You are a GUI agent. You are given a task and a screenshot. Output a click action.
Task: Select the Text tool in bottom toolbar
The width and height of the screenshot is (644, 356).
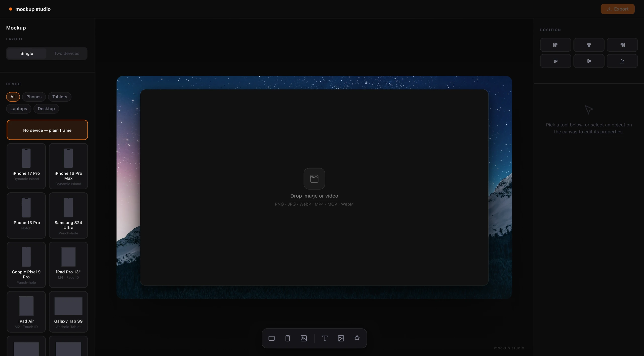click(325, 338)
